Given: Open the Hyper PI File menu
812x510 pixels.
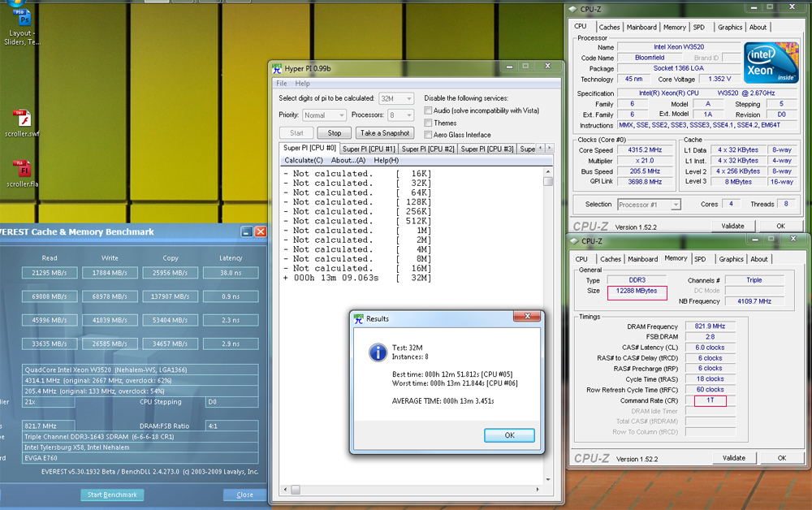Looking at the screenshot, I should coord(282,84).
